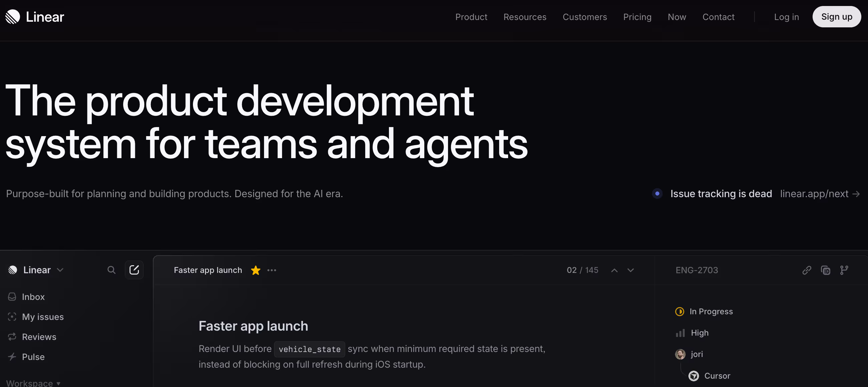Open the Pricing page

point(637,17)
